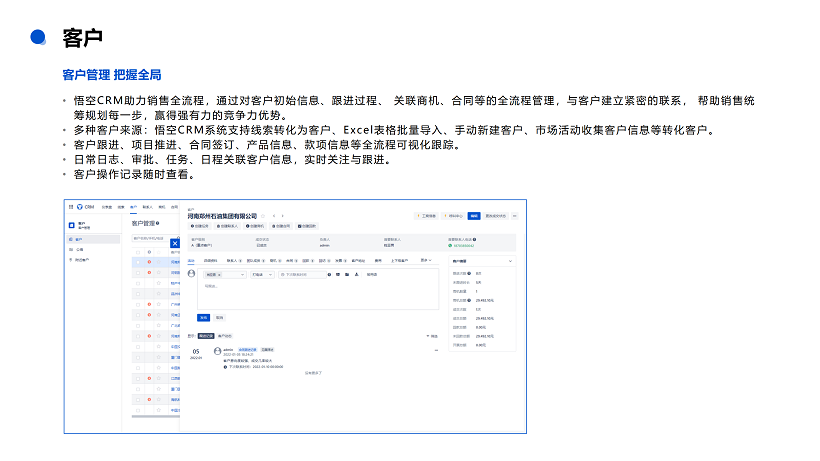Focus the customer name search field
This screenshot has height=461, width=820.
click(152, 238)
